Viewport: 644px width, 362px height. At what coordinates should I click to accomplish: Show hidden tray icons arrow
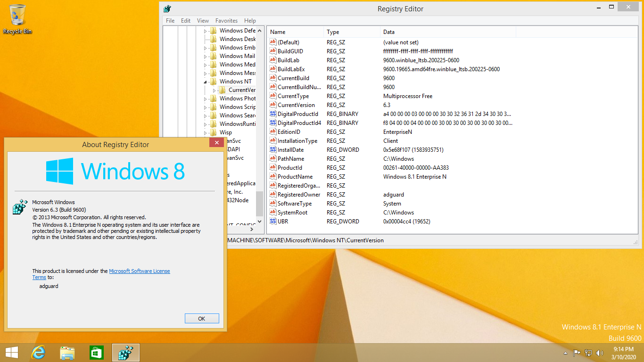point(565,353)
